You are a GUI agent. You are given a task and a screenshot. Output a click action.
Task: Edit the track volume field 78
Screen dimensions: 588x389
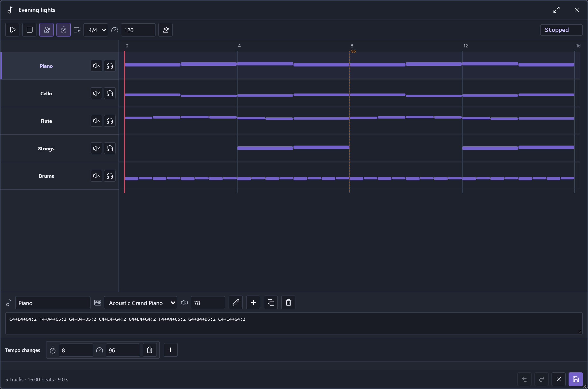(x=208, y=303)
